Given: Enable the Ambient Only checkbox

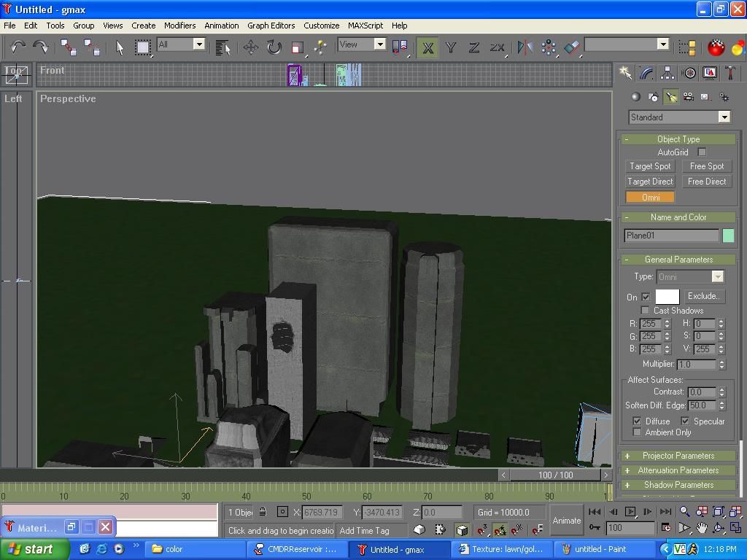Looking at the screenshot, I should coord(637,432).
